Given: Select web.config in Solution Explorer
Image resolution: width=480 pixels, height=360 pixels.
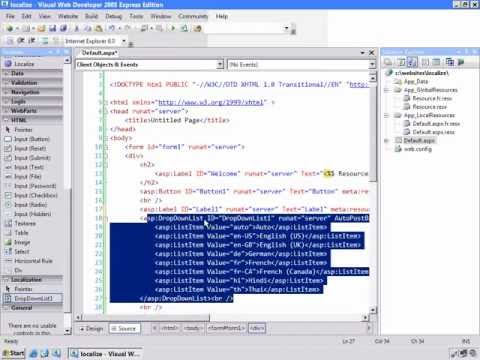Looking at the screenshot, I should [418, 149].
